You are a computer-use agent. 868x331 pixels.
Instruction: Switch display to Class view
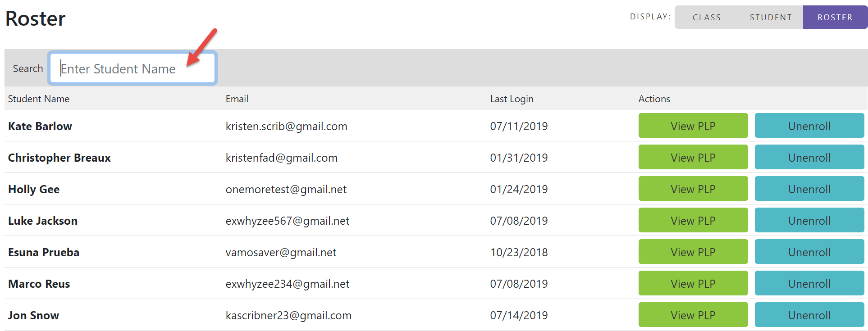click(x=706, y=18)
